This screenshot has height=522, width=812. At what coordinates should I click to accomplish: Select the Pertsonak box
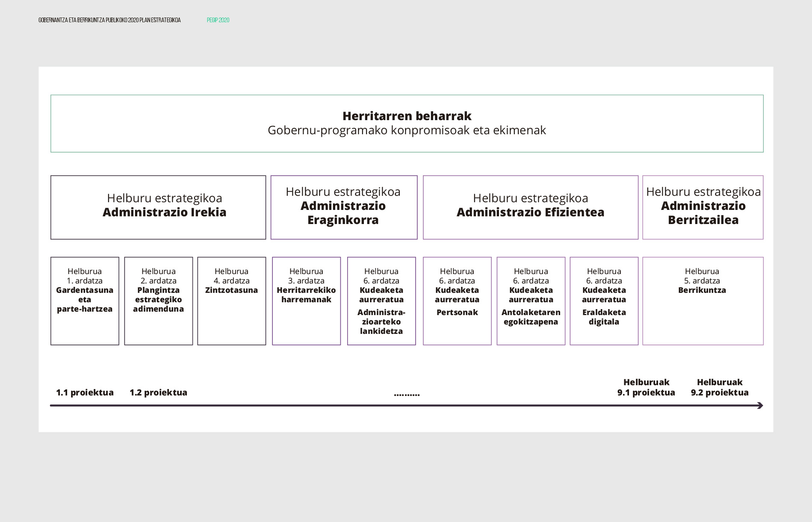pos(457,301)
